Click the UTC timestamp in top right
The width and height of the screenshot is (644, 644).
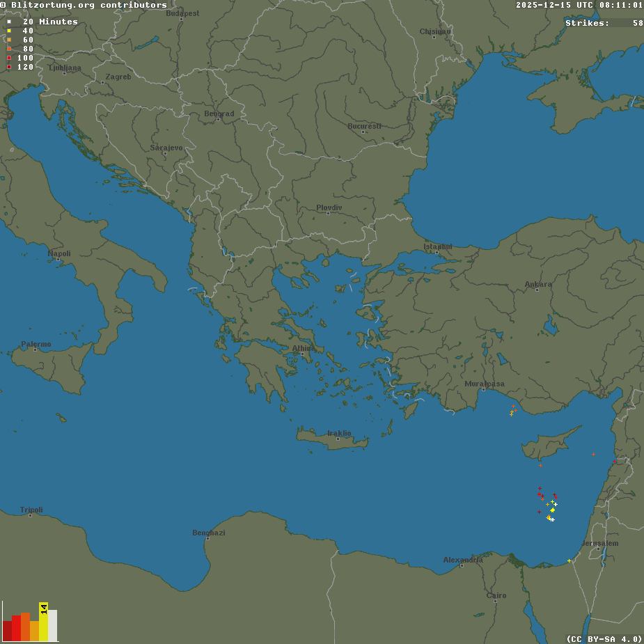click(579, 5)
